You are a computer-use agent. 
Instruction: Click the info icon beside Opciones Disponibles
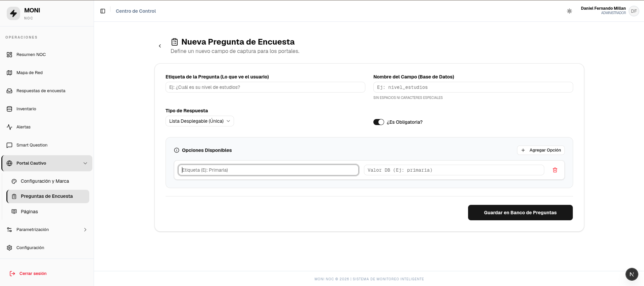click(177, 150)
